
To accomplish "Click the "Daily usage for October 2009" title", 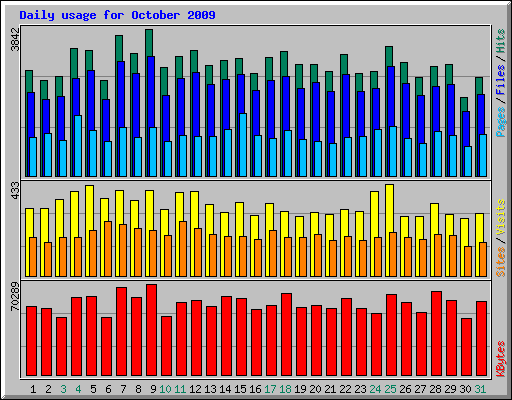I will 117,15.
